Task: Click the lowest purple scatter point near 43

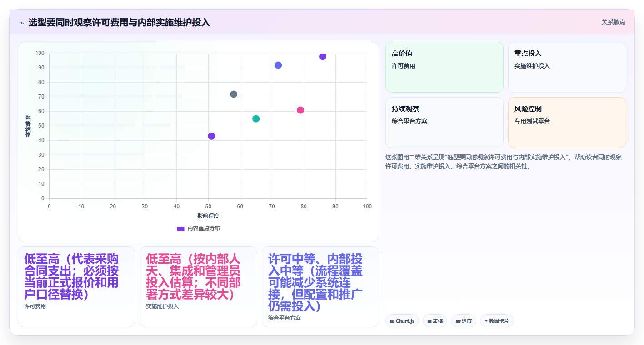Action: (x=211, y=136)
